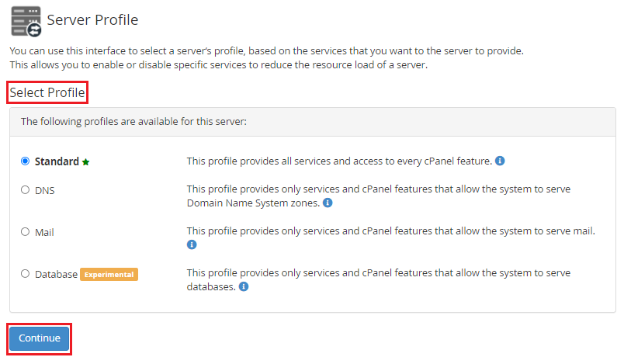The image size is (624, 364).
Task: Click the Standard profile label
Action: point(57,161)
